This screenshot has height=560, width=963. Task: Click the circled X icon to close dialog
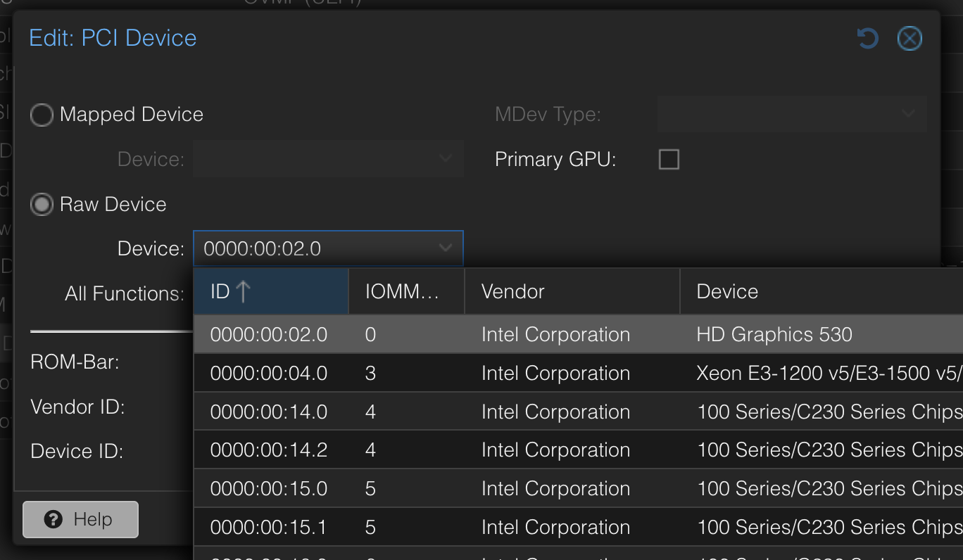tap(909, 39)
